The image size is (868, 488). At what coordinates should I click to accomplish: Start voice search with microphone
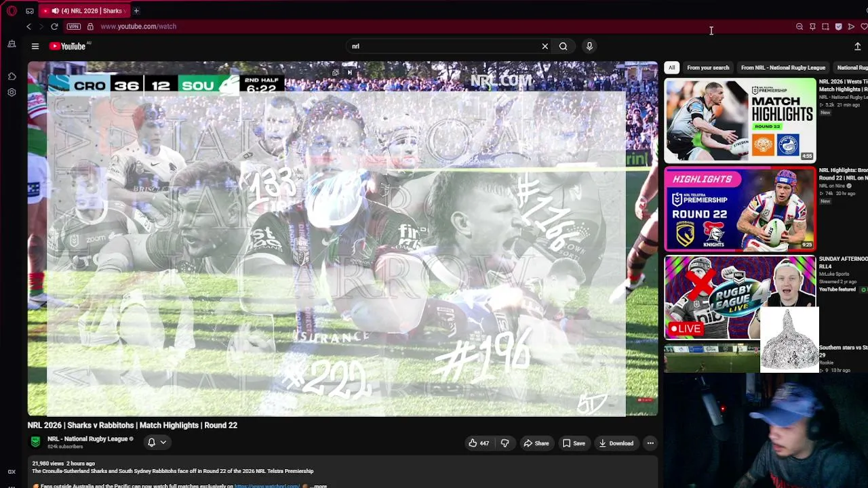click(589, 46)
